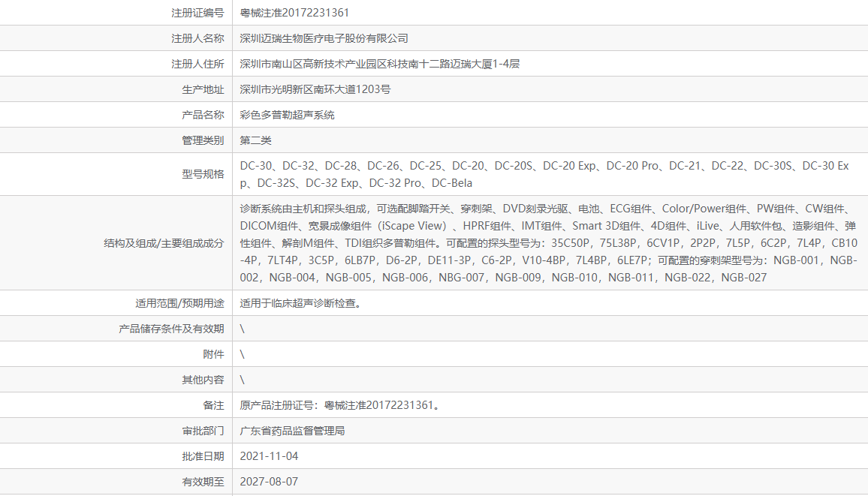Select the approval date 2021-11-04
This screenshot has width=868, height=496.
click(x=269, y=456)
